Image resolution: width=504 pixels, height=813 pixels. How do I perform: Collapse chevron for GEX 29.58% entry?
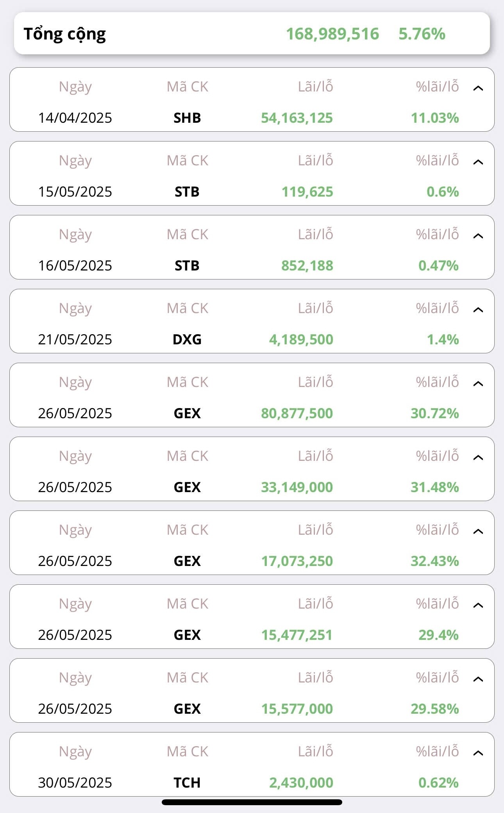tap(478, 679)
